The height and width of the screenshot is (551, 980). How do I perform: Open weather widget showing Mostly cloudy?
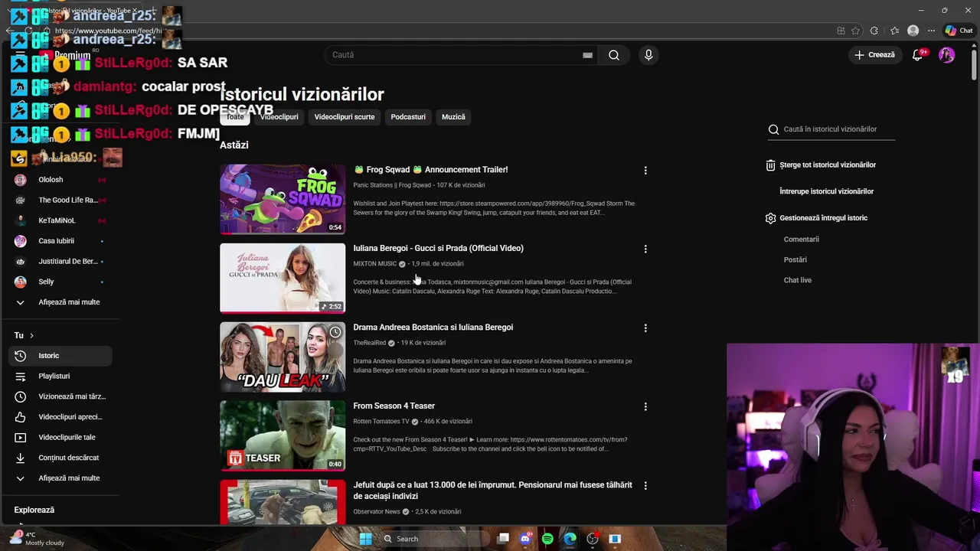click(x=37, y=539)
